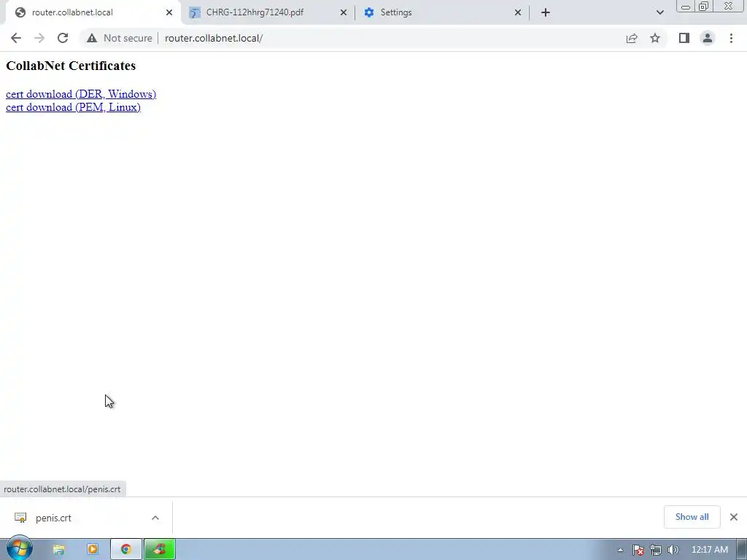Image resolution: width=747 pixels, height=560 pixels.
Task: Open the network status tray icon
Action: pyautogui.click(x=656, y=550)
